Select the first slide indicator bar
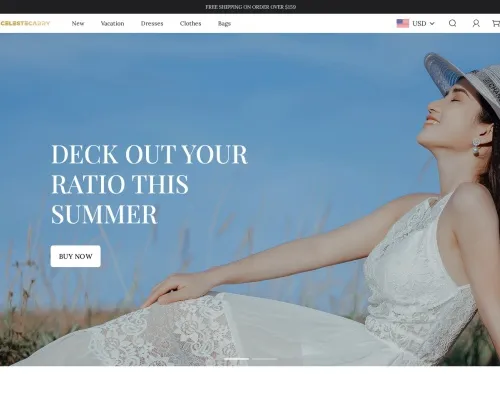The width and height of the screenshot is (500, 400). pos(236,359)
